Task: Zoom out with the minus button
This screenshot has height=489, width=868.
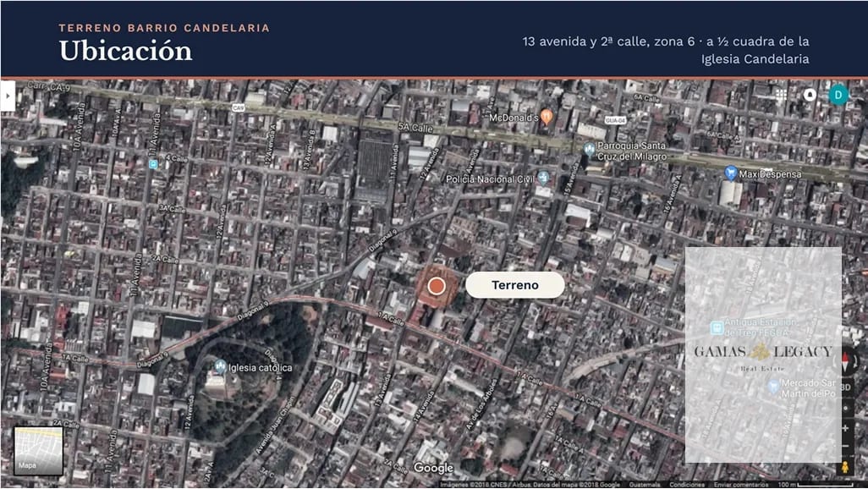Action: pyautogui.click(x=846, y=447)
